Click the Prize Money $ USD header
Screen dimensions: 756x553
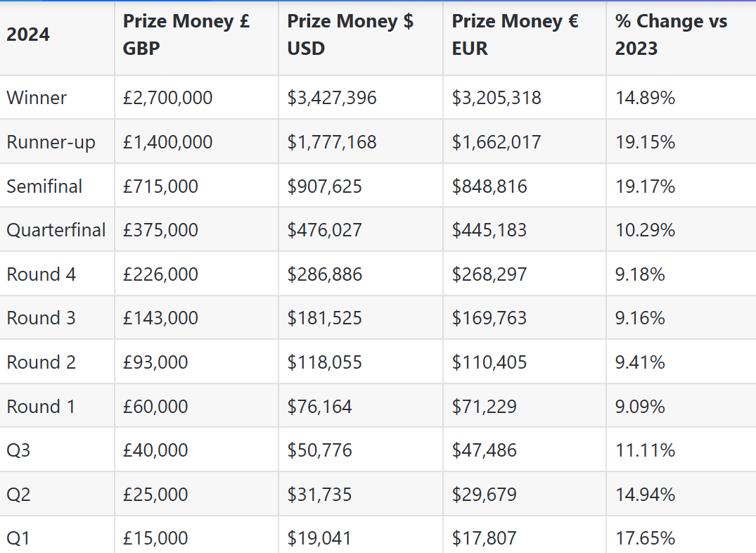(350, 34)
